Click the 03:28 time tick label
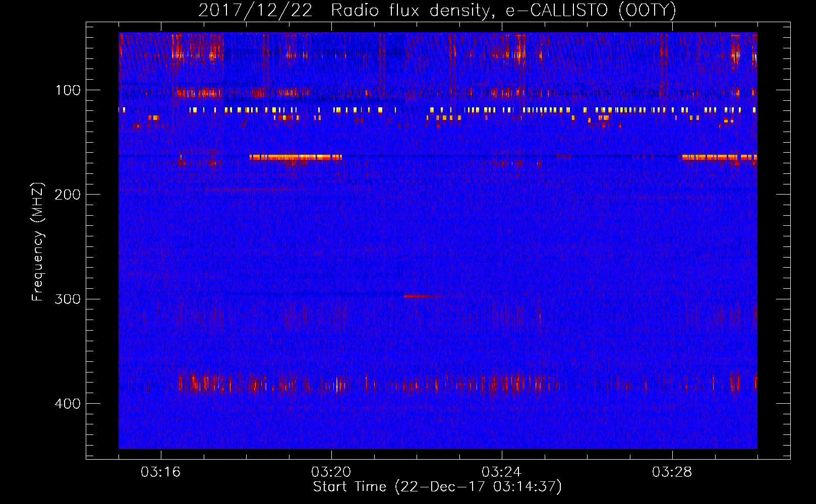The height and width of the screenshot is (504, 816). pos(672,472)
